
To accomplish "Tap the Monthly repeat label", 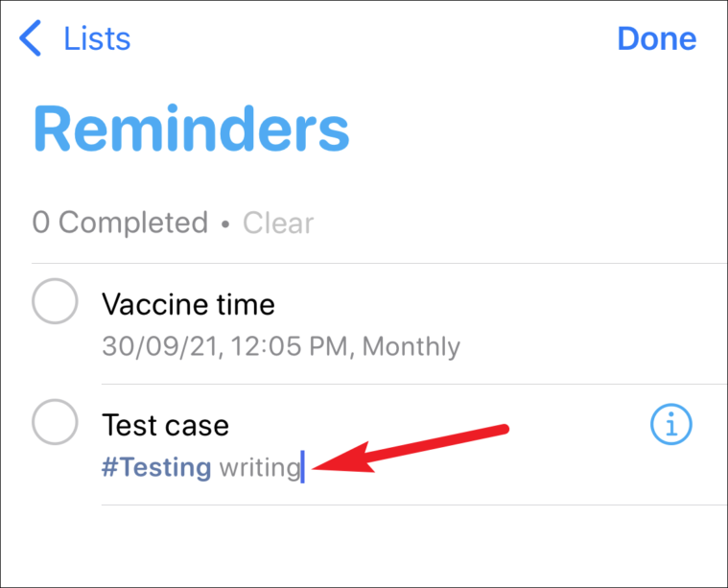I will click(411, 346).
